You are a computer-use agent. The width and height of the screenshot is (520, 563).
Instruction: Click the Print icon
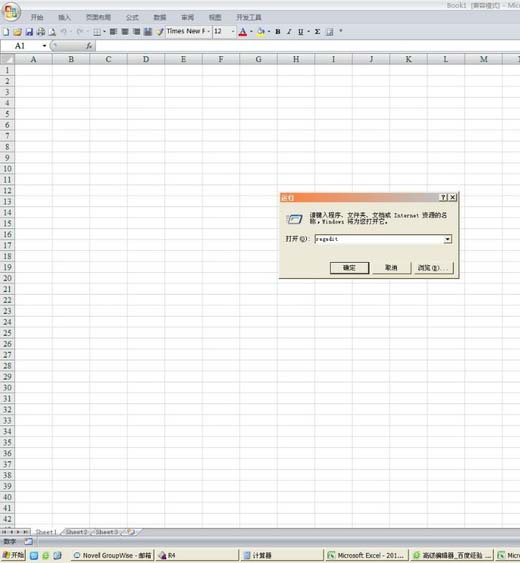[41, 32]
